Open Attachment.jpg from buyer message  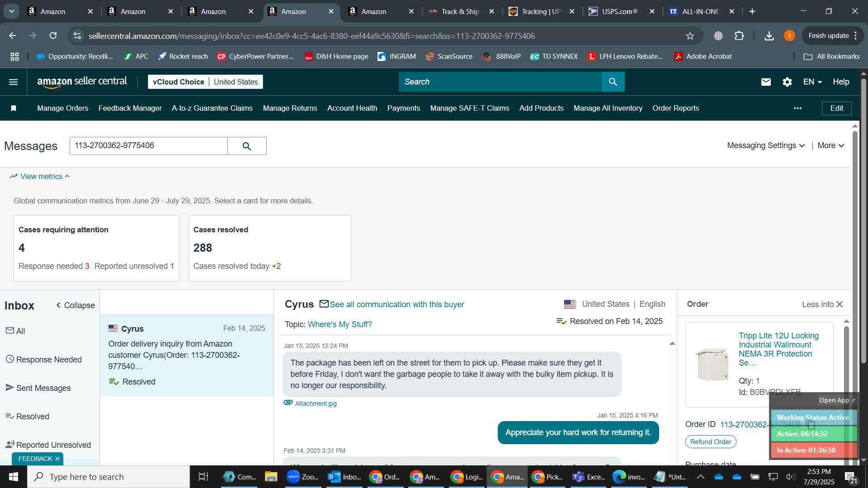pos(316,404)
